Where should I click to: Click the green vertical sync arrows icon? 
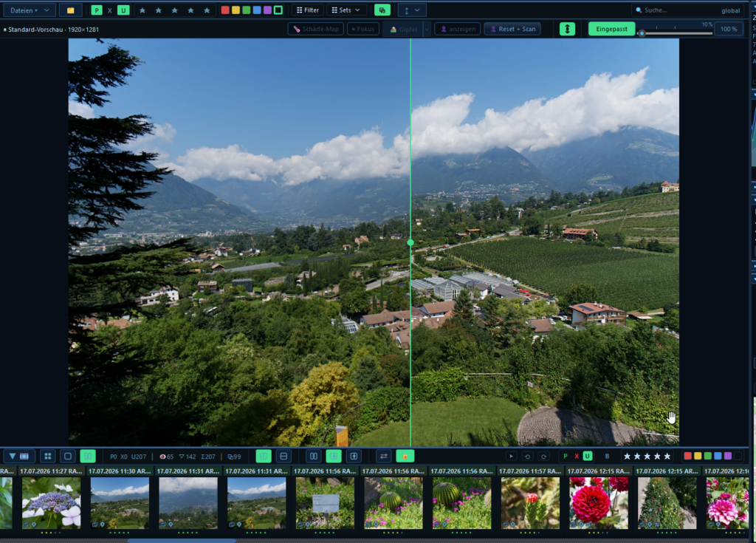click(x=567, y=29)
